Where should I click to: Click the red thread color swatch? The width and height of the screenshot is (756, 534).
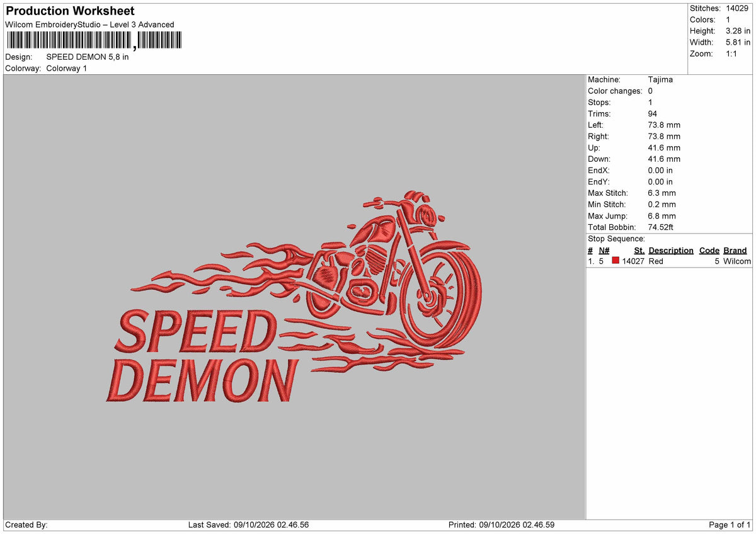tap(616, 261)
